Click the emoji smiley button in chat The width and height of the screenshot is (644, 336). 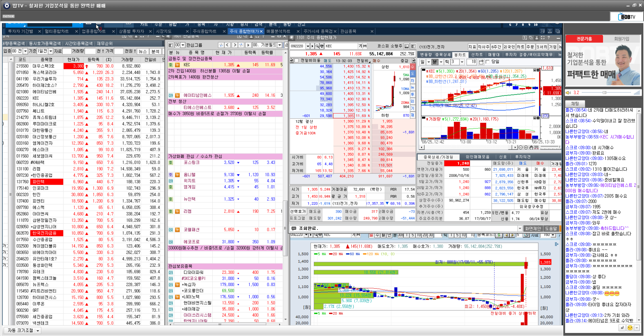coord(630,328)
